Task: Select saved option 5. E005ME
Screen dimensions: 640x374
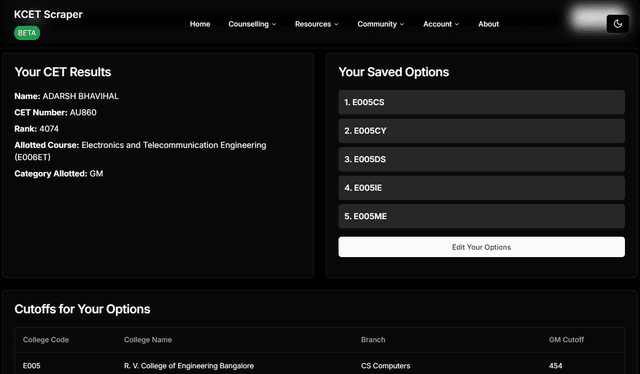Action: 481,216
